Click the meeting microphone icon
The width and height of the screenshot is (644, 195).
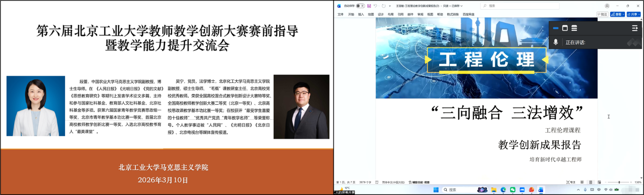556,42
